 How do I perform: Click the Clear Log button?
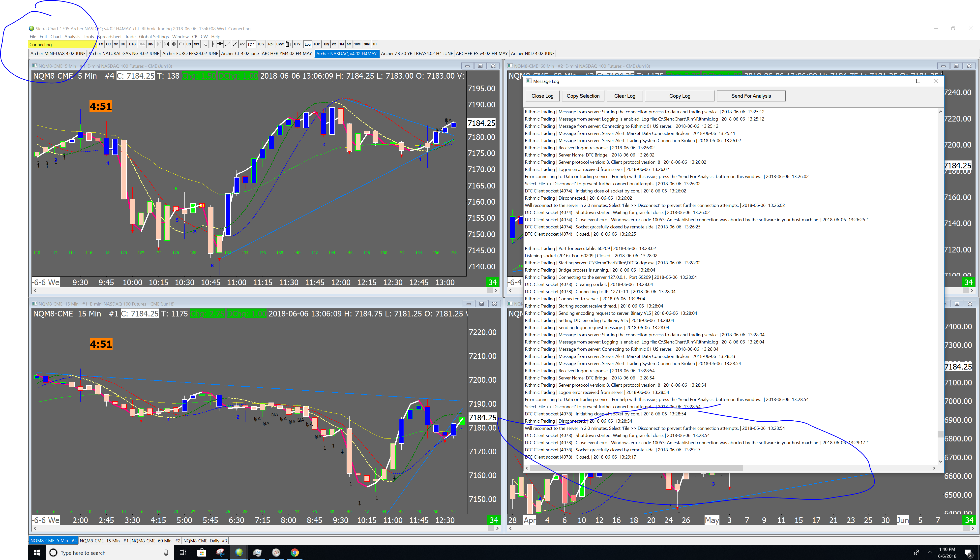coord(624,96)
